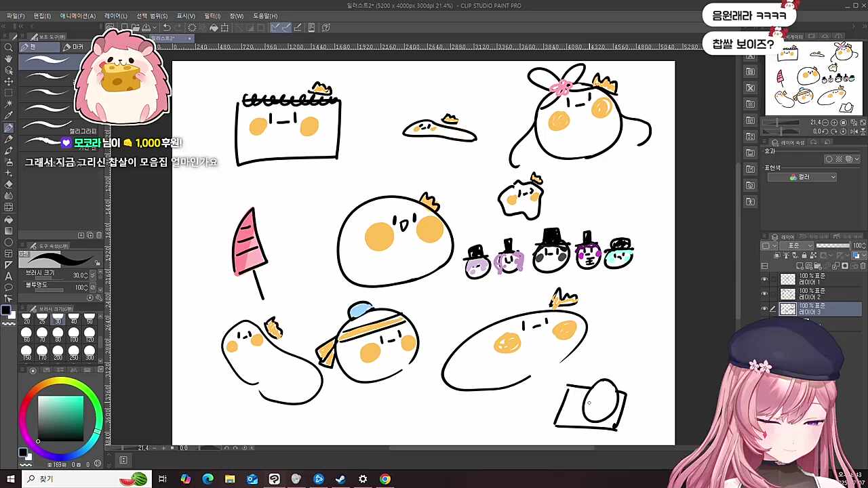Select the Eyedropper tool
Viewport: 868px width, 488px height.
coord(9,117)
